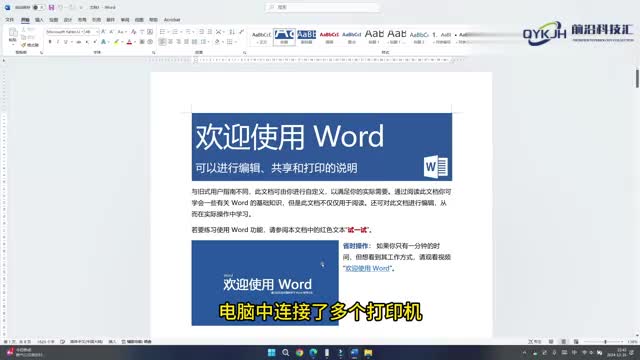Click the Save icon in title bar
Image resolution: width=640 pixels, height=360 pixels.
(51, 7)
